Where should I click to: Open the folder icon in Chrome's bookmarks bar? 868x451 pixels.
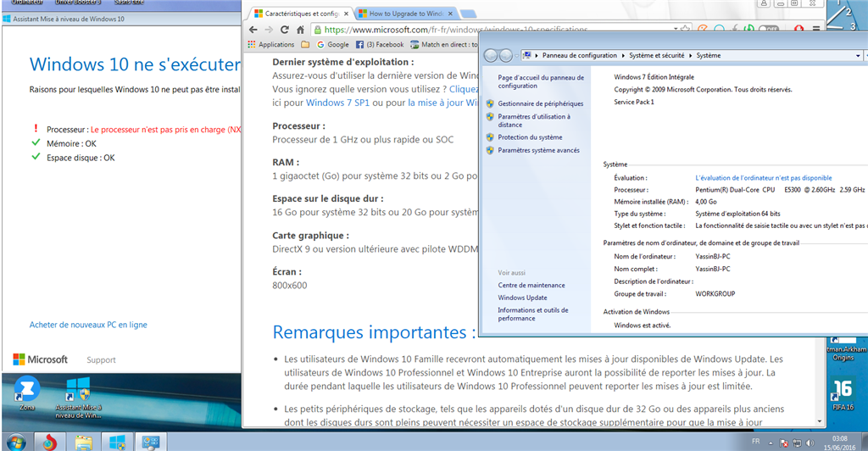click(305, 44)
